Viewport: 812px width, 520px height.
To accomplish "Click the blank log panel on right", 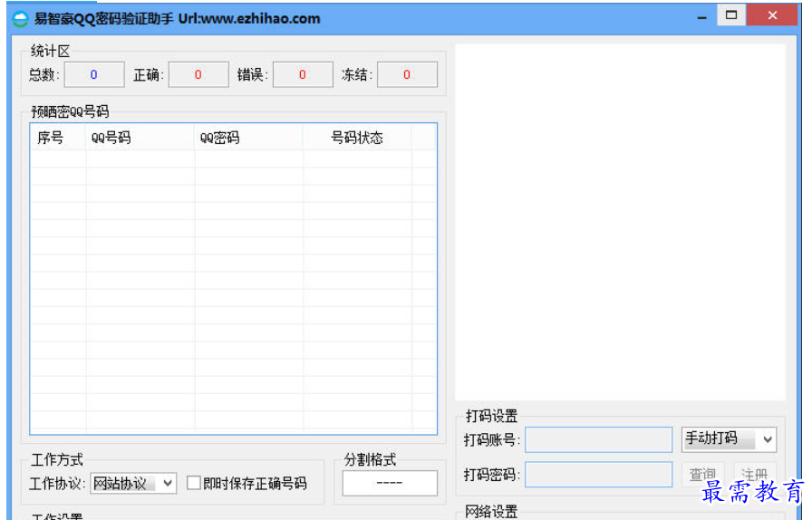I will click(x=620, y=222).
